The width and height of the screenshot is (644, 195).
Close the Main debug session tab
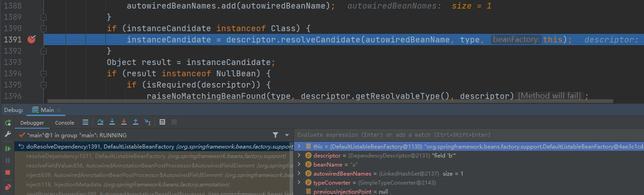[59, 110]
